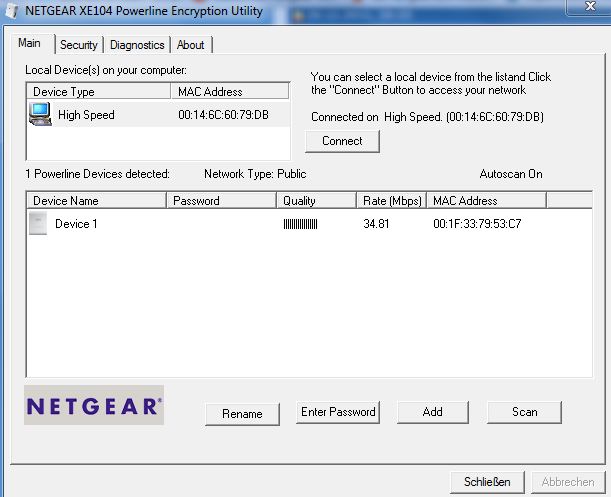Open the Security tab
This screenshot has width=611, height=497.
click(79, 45)
